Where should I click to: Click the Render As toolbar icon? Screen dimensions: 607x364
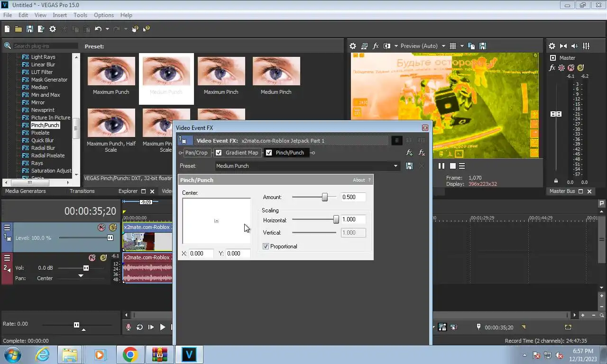point(41,29)
